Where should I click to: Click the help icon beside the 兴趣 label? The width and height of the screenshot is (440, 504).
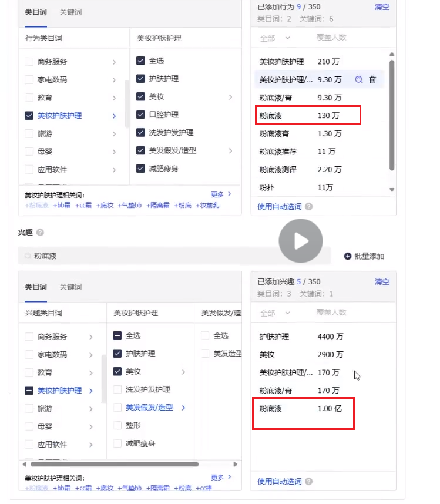[x=40, y=233]
